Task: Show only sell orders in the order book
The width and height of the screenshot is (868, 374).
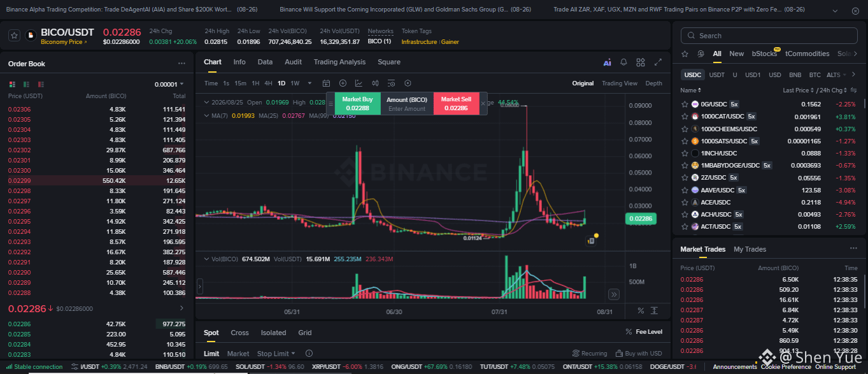Action: pyautogui.click(x=41, y=84)
